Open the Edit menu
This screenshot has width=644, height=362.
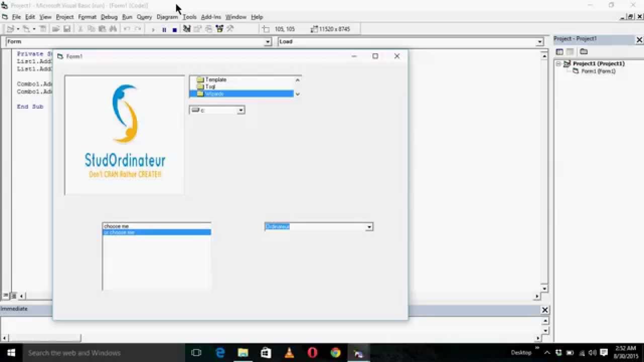[x=30, y=17]
